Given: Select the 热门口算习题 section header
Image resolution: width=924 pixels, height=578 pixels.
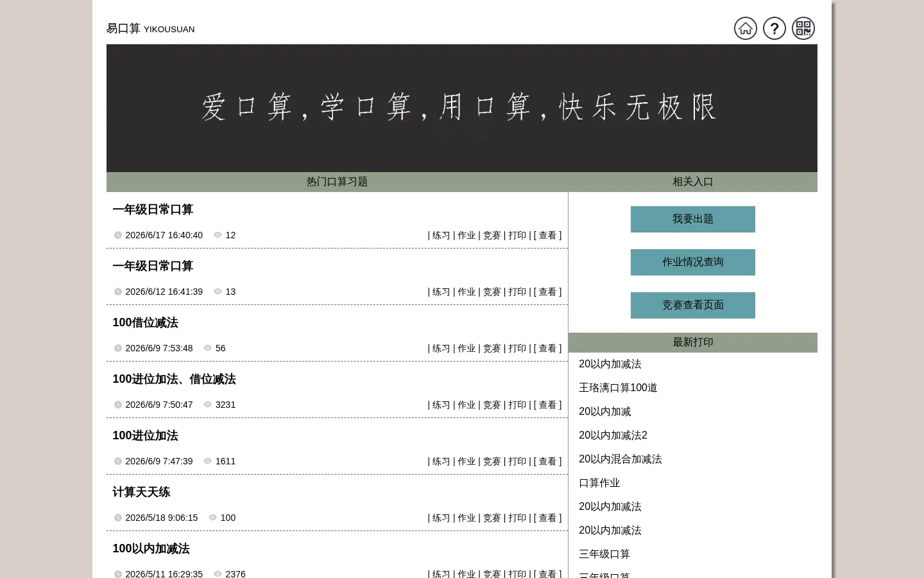Looking at the screenshot, I should [337, 182].
